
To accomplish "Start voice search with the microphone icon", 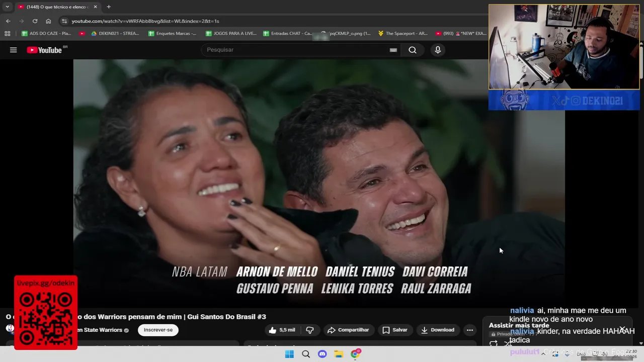I will pyautogui.click(x=438, y=50).
